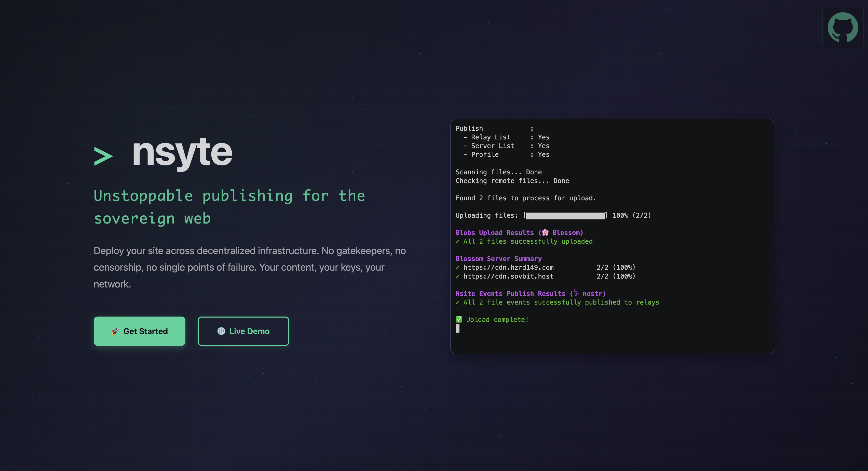Click the terminal cursor block
Screen dimensions: 868x471
pyautogui.click(x=457, y=328)
